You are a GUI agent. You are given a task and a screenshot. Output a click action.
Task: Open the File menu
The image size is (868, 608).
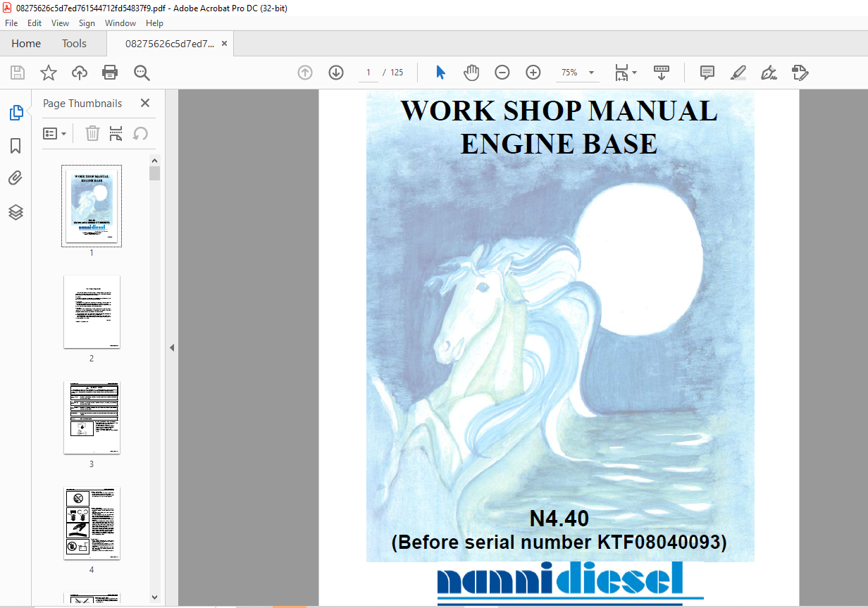[11, 23]
